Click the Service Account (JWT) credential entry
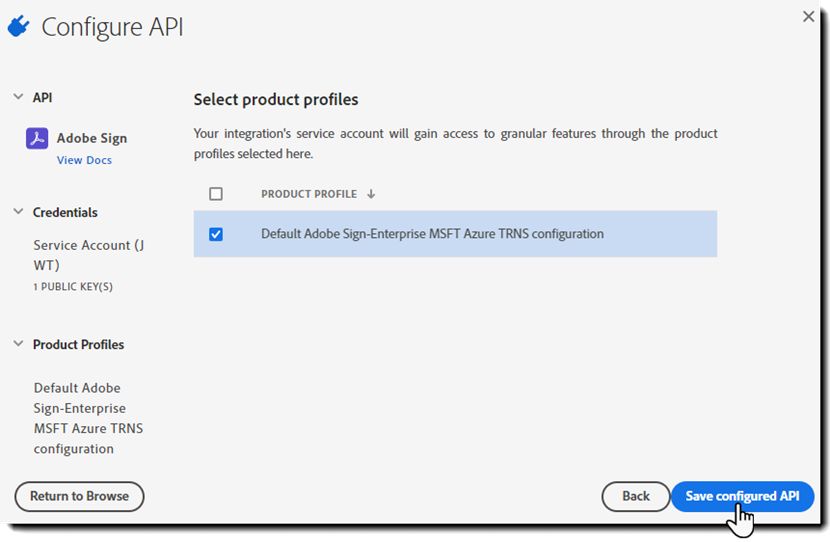This screenshot has width=830, height=542. click(89, 255)
